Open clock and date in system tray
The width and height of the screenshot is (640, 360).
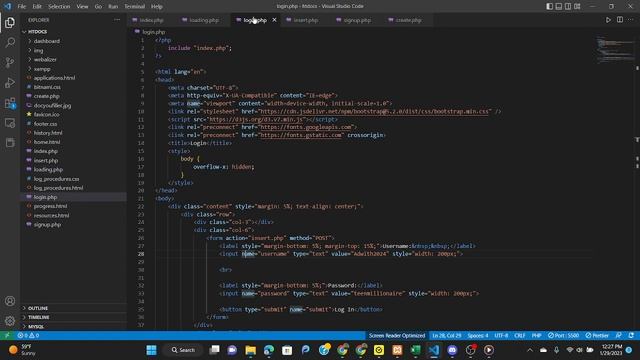611,350
